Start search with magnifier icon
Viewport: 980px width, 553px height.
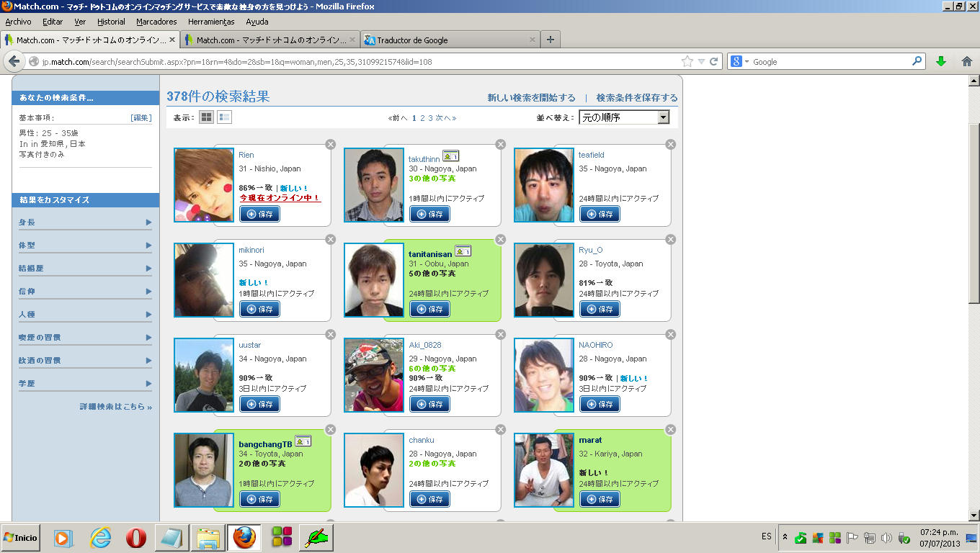[x=917, y=62]
